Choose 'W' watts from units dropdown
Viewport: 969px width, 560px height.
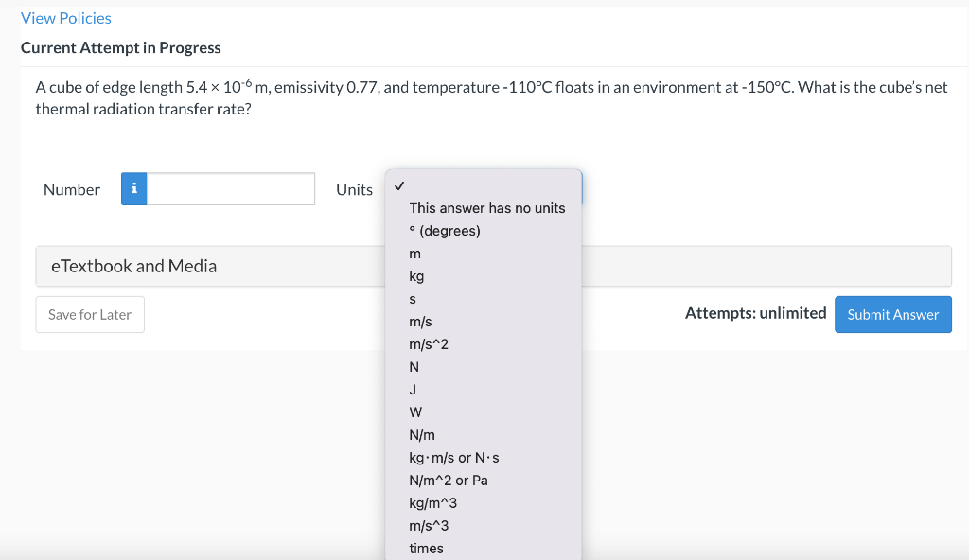(415, 412)
